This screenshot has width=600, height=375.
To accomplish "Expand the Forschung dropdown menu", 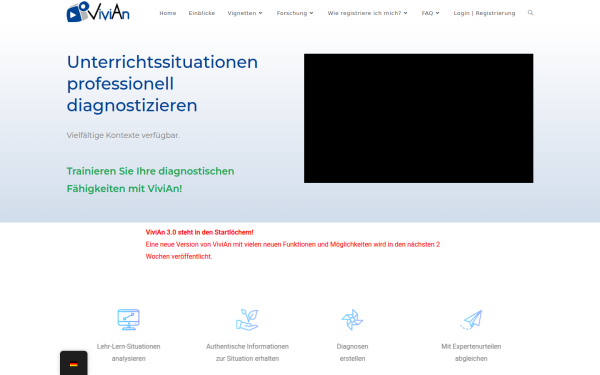I will (x=295, y=13).
